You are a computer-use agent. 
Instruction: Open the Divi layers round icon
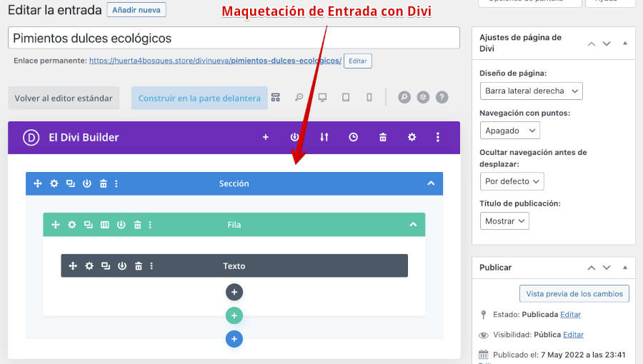click(423, 98)
